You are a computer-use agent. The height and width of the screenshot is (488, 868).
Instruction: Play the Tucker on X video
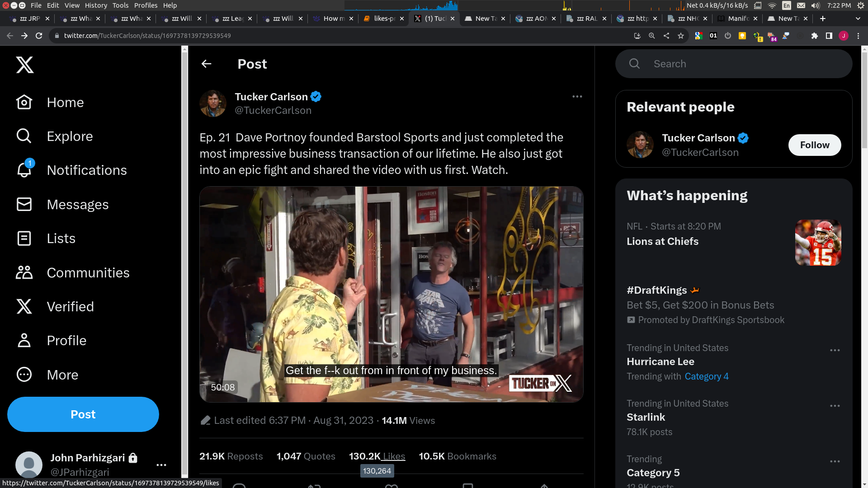(392, 294)
